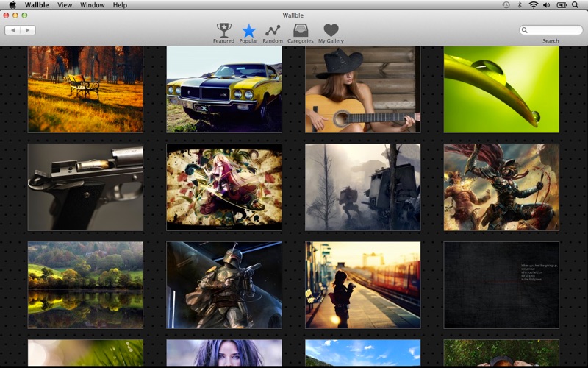588x368 pixels.
Task: Open the train station sunset wallpaper
Action: tap(362, 285)
